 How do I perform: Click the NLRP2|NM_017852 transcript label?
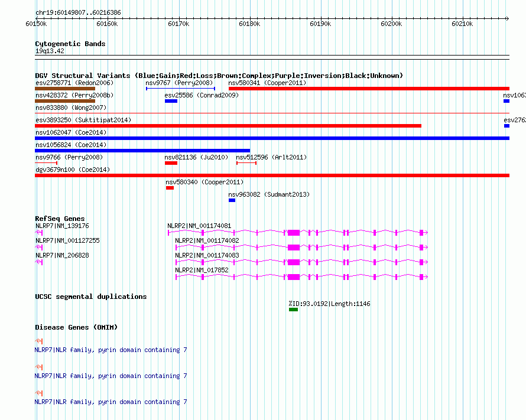(x=202, y=270)
